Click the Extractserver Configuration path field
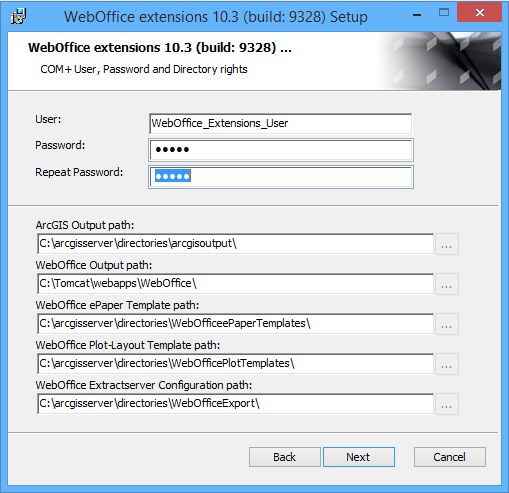Screen dimensions: 509x493 pyautogui.click(x=235, y=403)
